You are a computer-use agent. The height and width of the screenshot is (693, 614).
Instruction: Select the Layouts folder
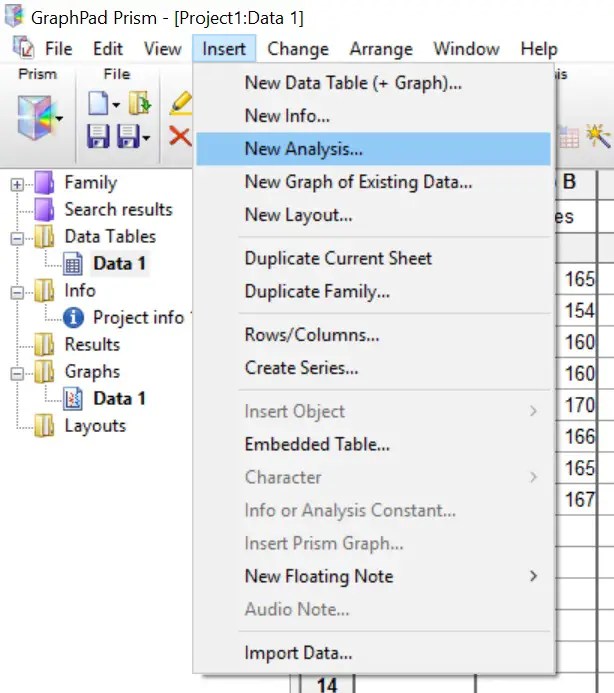pyautogui.click(x=95, y=426)
